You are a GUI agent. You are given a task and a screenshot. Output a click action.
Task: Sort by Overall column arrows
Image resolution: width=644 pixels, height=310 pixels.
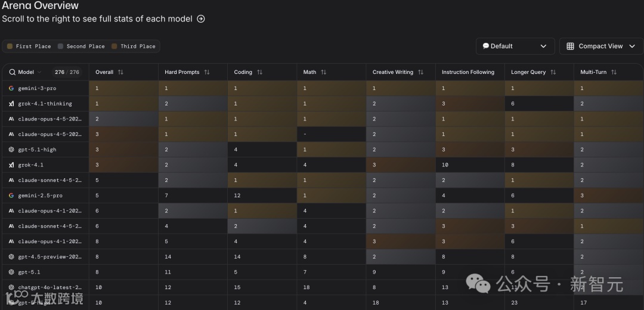pyautogui.click(x=120, y=72)
